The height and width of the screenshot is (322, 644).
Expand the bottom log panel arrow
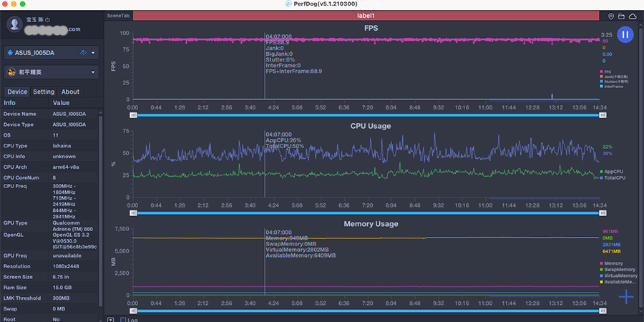click(110, 320)
